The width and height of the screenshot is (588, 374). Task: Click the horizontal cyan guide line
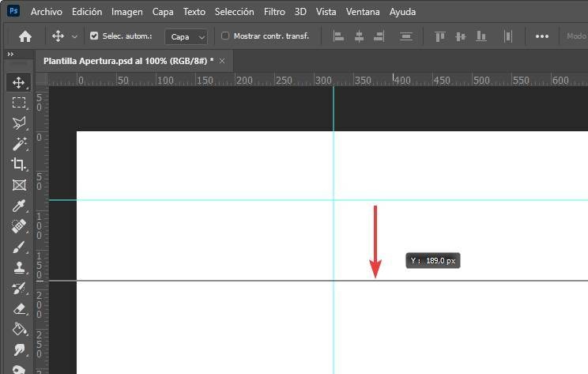318,200
